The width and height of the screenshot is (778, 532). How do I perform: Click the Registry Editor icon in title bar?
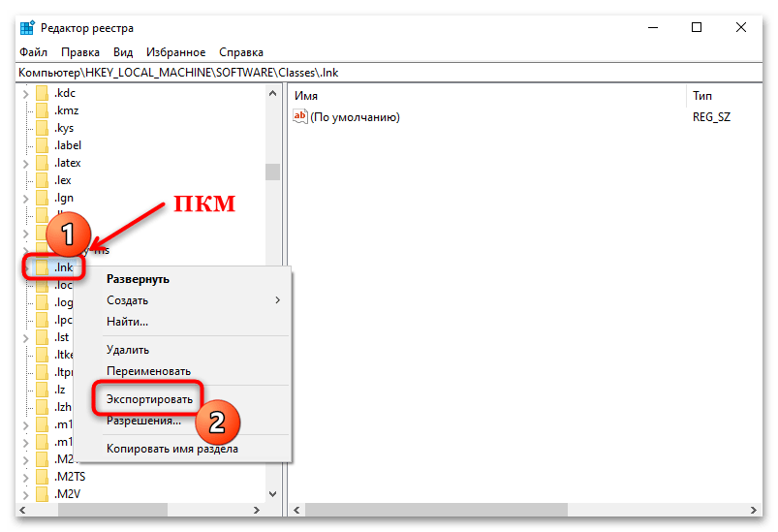(26, 28)
